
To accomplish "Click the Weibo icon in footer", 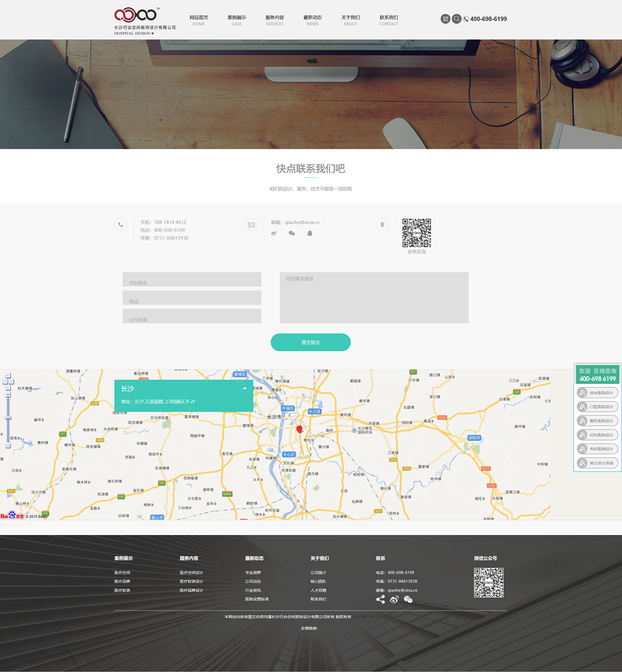I will click(394, 599).
